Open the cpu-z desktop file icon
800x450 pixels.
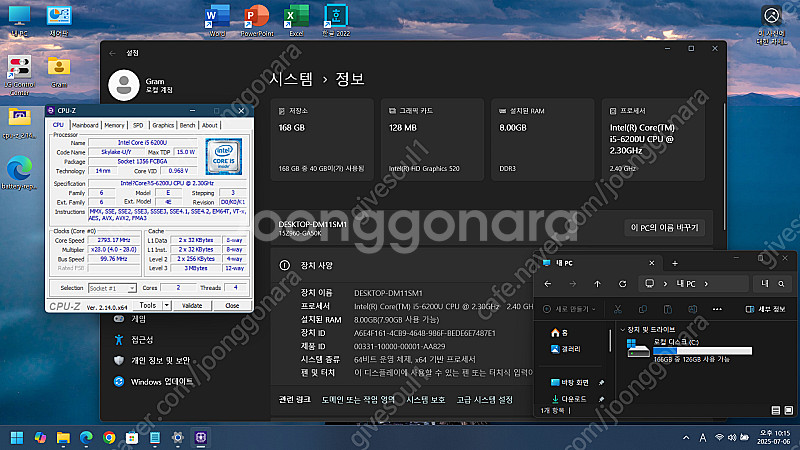(19, 123)
